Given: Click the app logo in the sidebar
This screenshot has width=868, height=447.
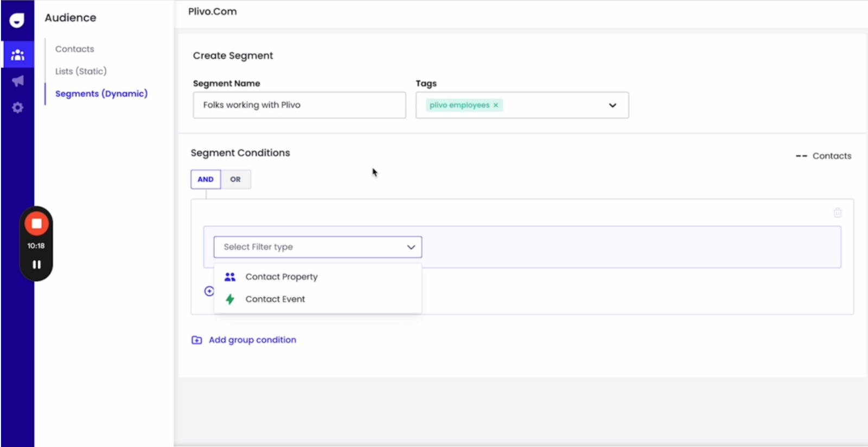Looking at the screenshot, I should pyautogui.click(x=17, y=21).
